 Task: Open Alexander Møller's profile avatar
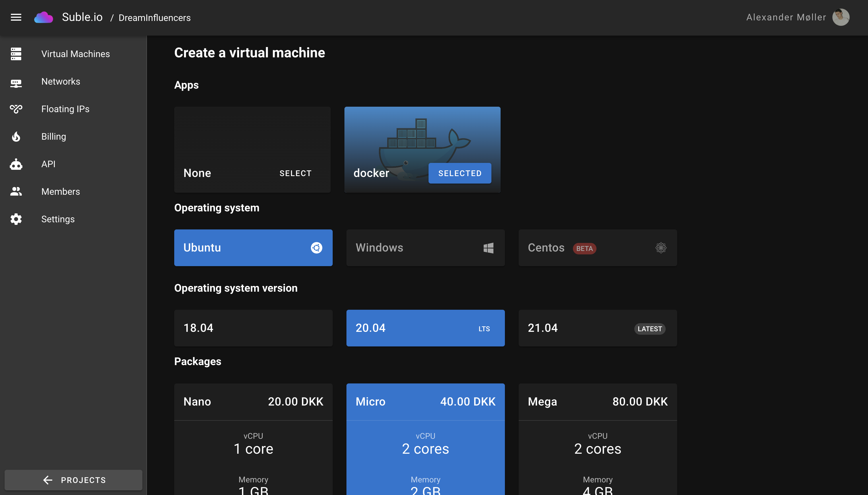click(840, 17)
